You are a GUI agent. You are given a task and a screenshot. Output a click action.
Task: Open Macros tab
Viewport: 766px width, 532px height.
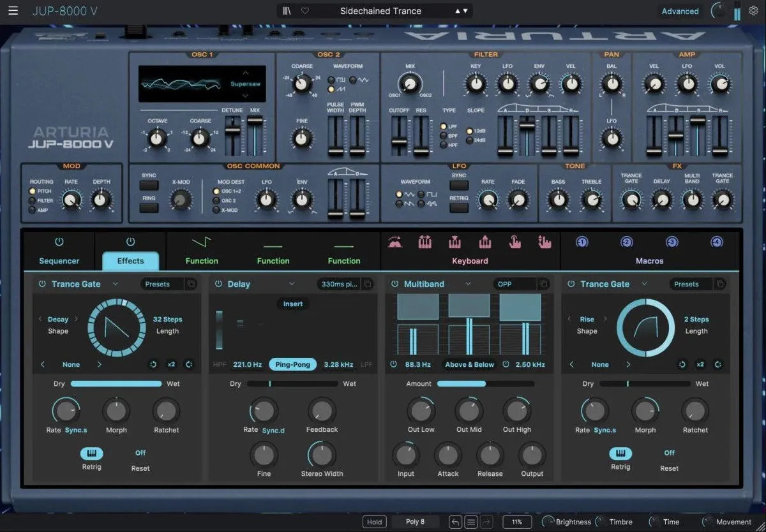(x=650, y=261)
